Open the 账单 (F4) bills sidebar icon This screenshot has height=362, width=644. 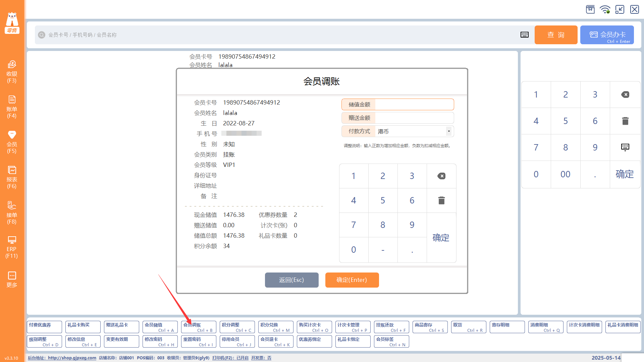pyautogui.click(x=12, y=107)
